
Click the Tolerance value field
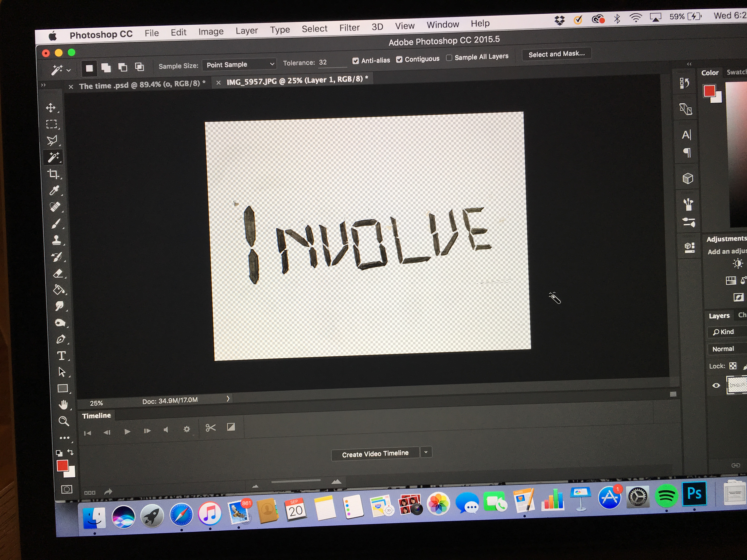pos(332,62)
